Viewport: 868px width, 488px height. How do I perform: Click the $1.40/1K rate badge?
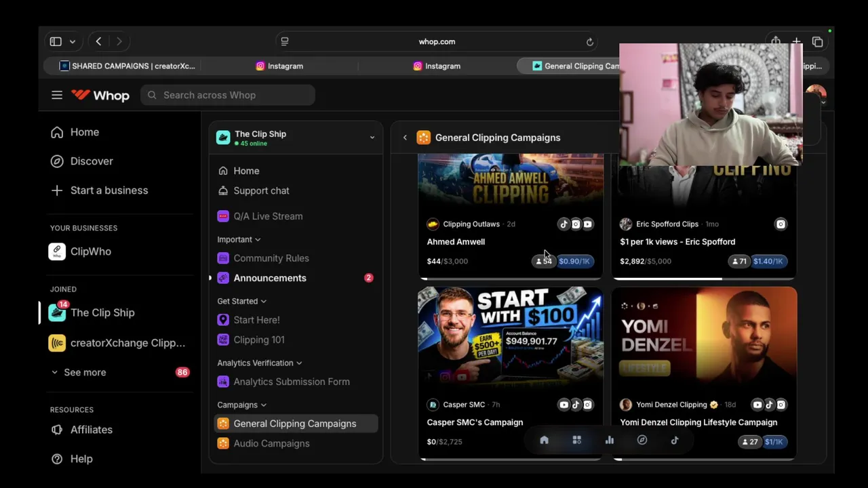pyautogui.click(x=768, y=261)
